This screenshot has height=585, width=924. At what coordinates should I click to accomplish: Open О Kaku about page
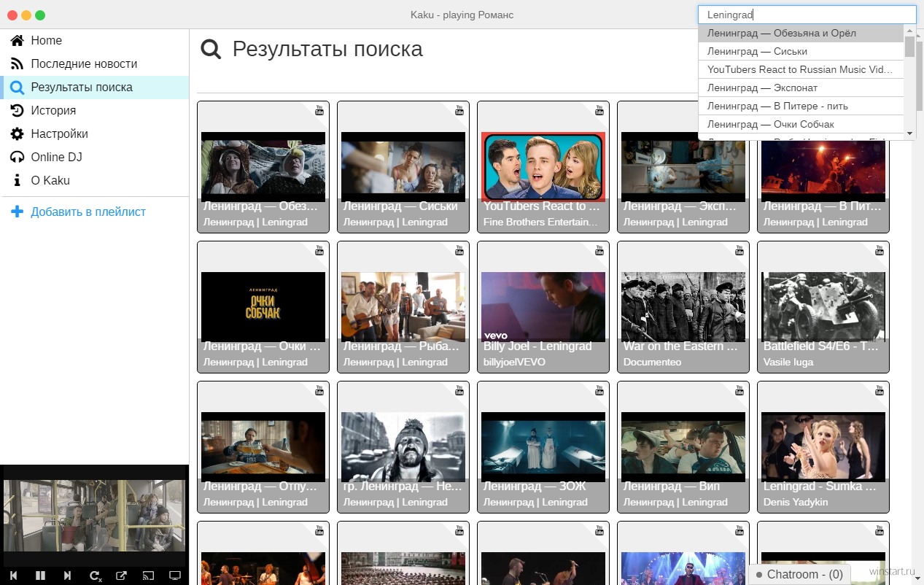[95, 181]
